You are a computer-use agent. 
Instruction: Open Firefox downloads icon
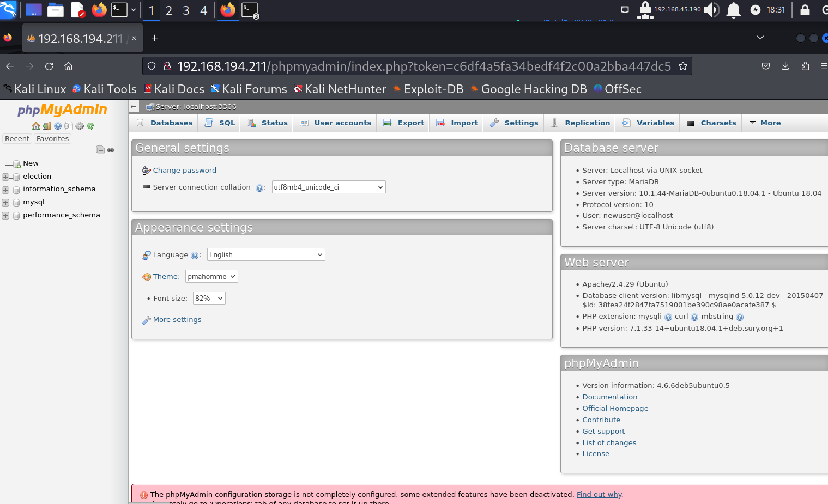(x=785, y=66)
